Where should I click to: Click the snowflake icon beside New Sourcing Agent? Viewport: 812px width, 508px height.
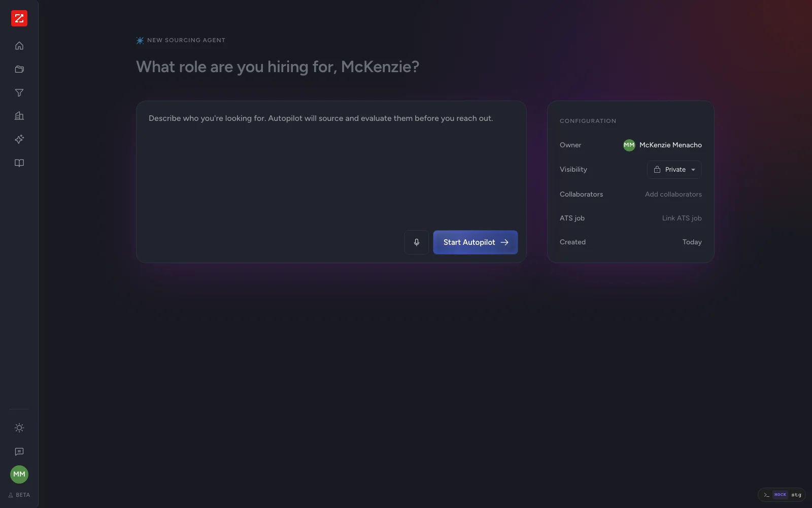(x=140, y=40)
